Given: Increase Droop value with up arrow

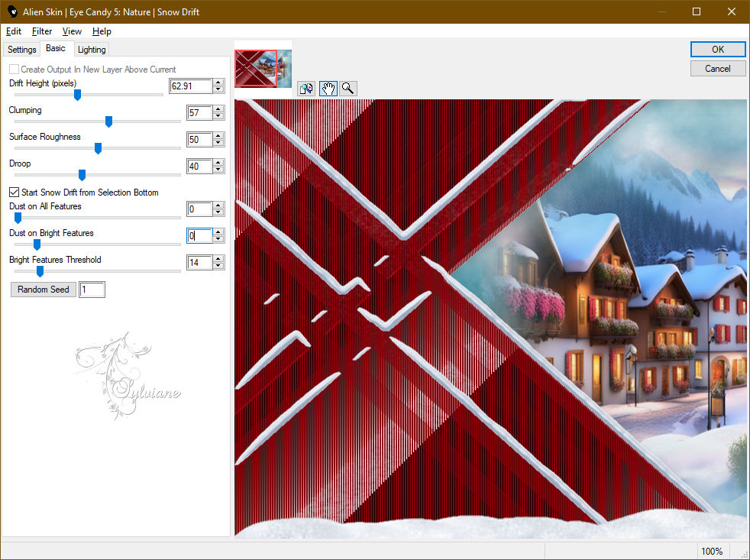Looking at the screenshot, I should [x=218, y=163].
